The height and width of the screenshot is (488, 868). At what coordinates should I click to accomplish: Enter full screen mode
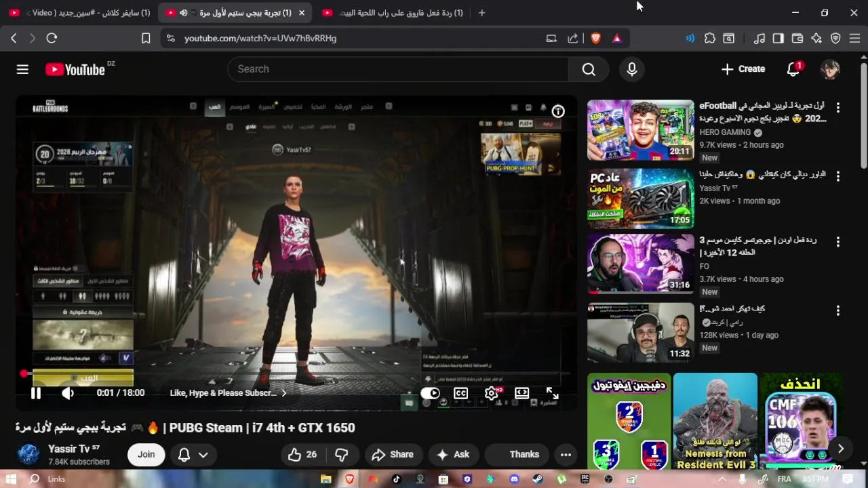point(553,393)
